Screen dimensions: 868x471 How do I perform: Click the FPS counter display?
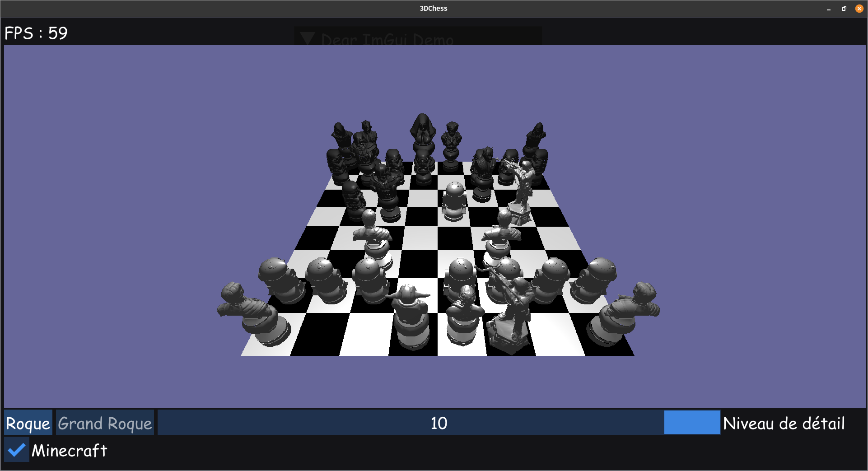click(x=36, y=33)
